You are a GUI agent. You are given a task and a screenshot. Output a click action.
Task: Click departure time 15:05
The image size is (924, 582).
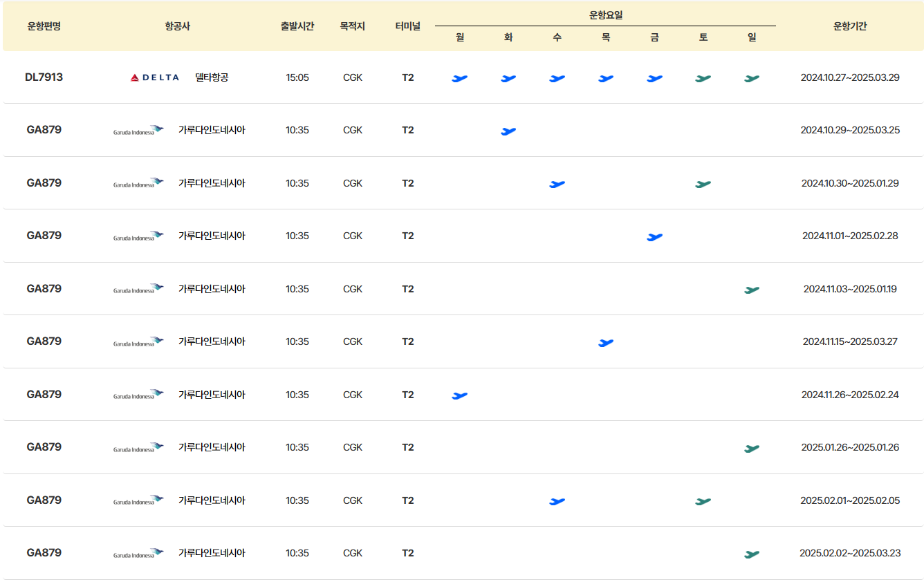(297, 77)
